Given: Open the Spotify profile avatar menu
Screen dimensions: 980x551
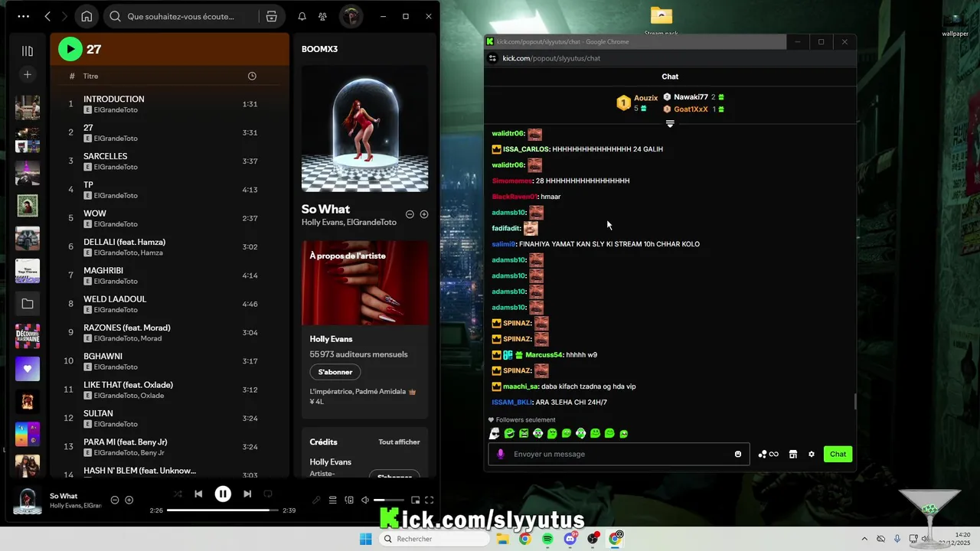Looking at the screenshot, I should coord(351,16).
